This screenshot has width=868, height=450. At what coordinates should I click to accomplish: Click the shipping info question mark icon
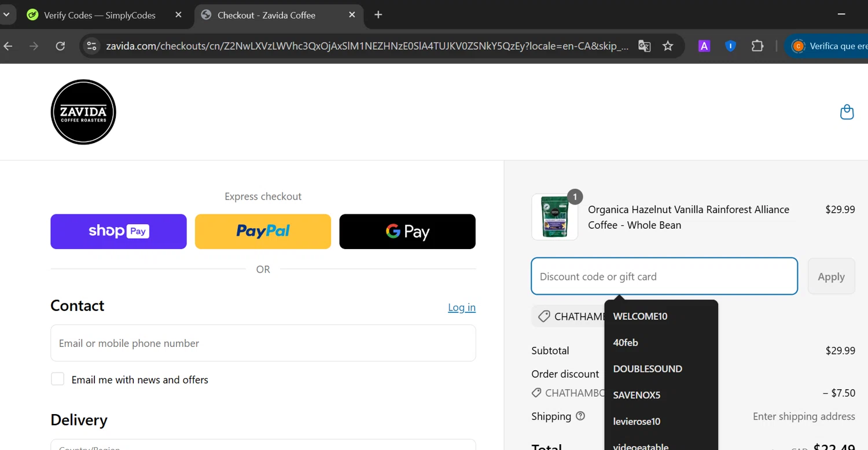(x=580, y=416)
